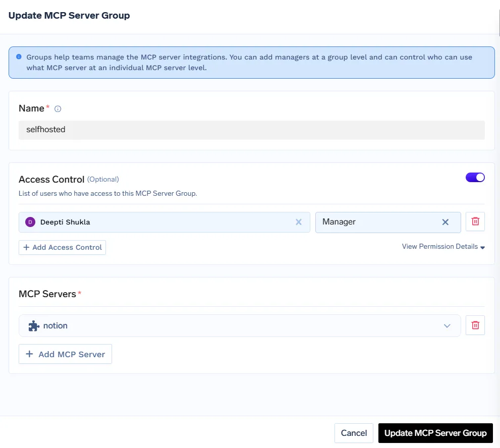Delete the Deepti Shukla access row via trash icon
Viewport: 500px width, 448px height.
click(475, 221)
